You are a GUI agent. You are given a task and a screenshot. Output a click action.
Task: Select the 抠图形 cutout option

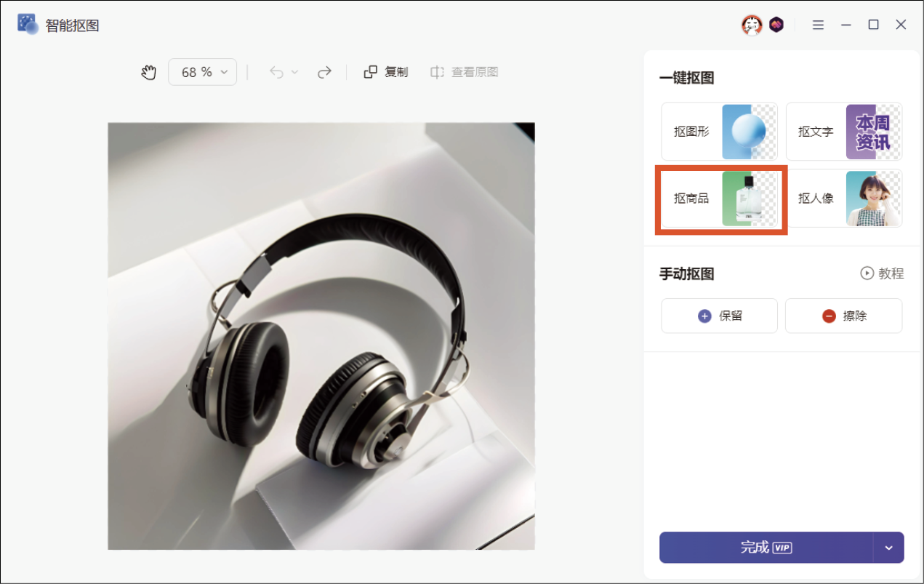click(719, 132)
